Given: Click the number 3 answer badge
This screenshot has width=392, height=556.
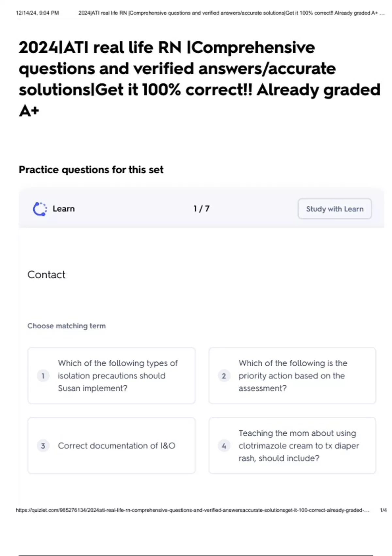Looking at the screenshot, I should click(43, 446).
